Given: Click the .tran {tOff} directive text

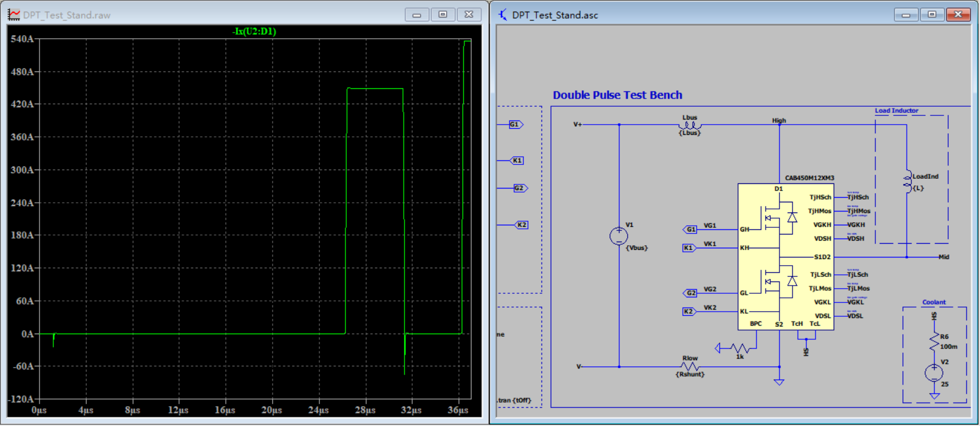Looking at the screenshot, I should pyautogui.click(x=514, y=400).
